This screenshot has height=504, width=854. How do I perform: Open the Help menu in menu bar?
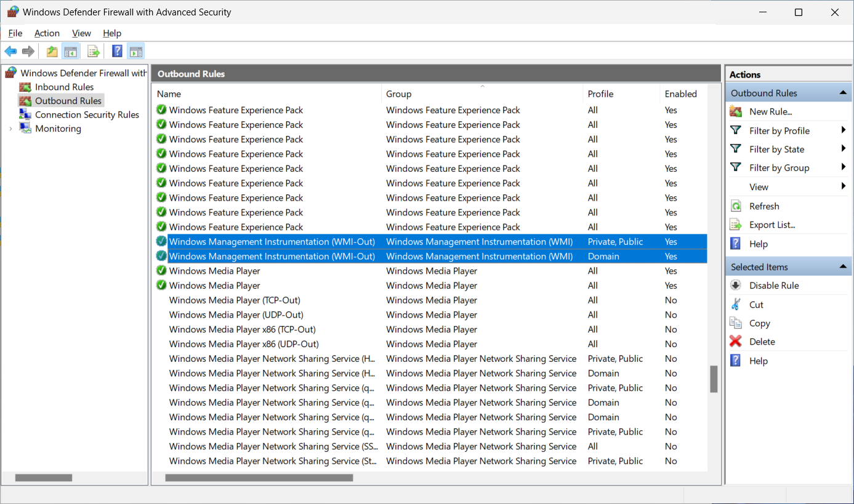click(x=112, y=33)
